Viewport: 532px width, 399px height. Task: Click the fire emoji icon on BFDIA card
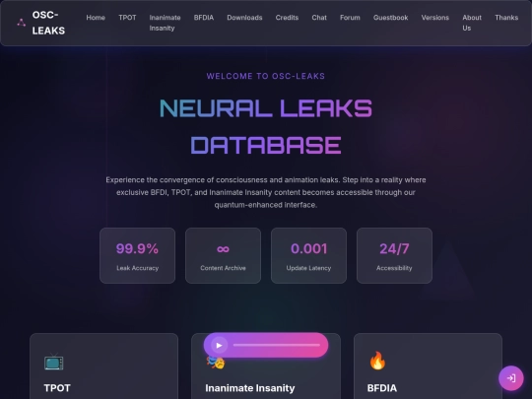tap(377, 361)
